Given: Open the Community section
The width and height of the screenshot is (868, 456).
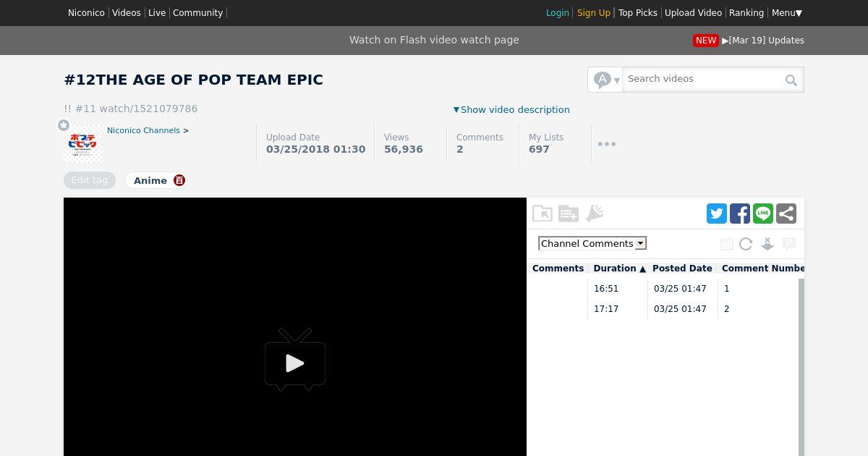Looking at the screenshot, I should [x=197, y=13].
